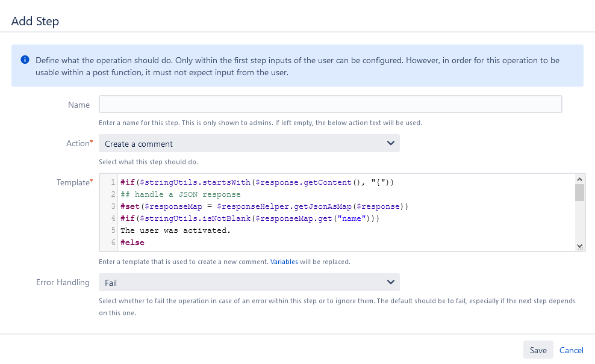Open the Variables link below the template

(284, 262)
